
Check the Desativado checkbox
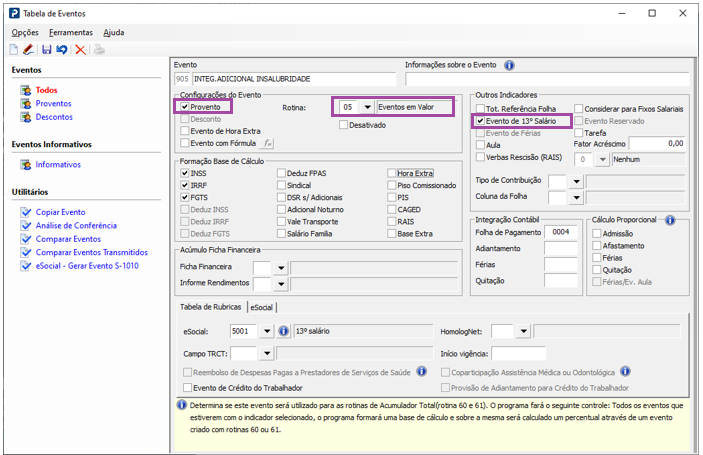343,125
